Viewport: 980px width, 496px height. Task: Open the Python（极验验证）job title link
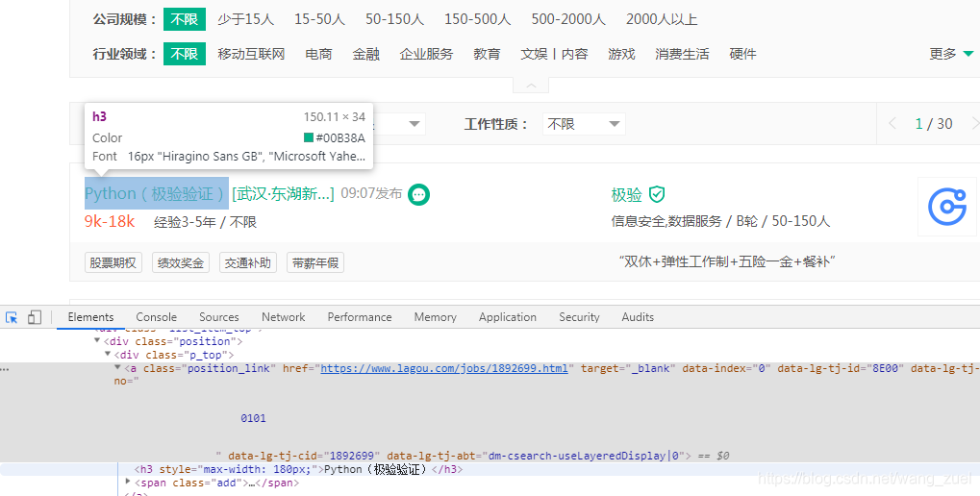pos(156,193)
